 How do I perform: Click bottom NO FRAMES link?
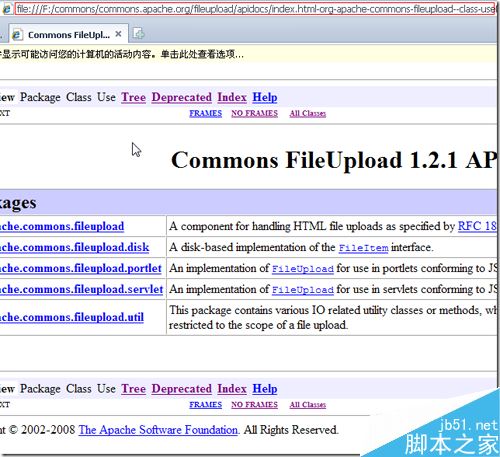click(254, 405)
